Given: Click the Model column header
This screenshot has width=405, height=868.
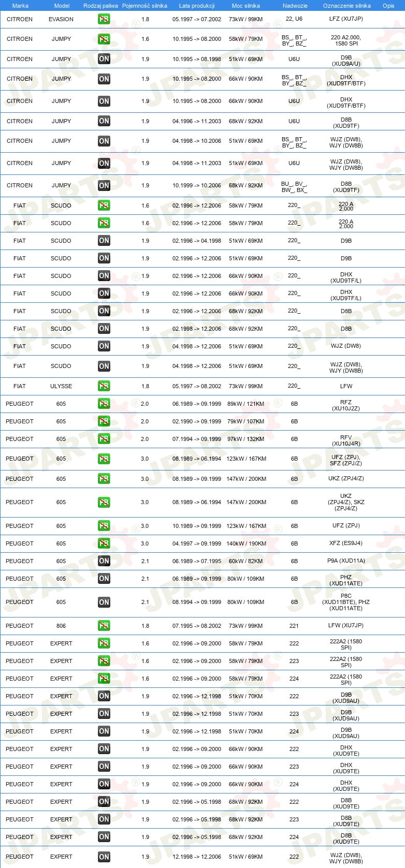Looking at the screenshot, I should (x=62, y=6).
